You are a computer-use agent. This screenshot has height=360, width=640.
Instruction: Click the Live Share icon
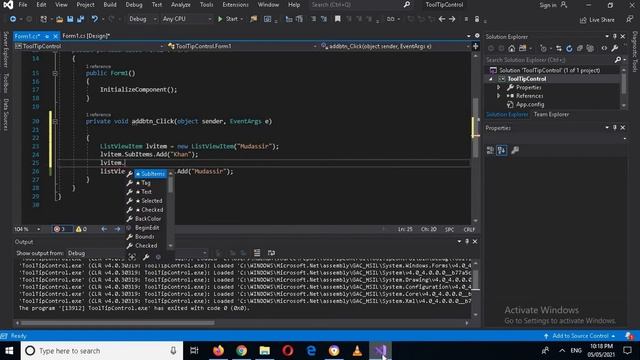coord(598,20)
